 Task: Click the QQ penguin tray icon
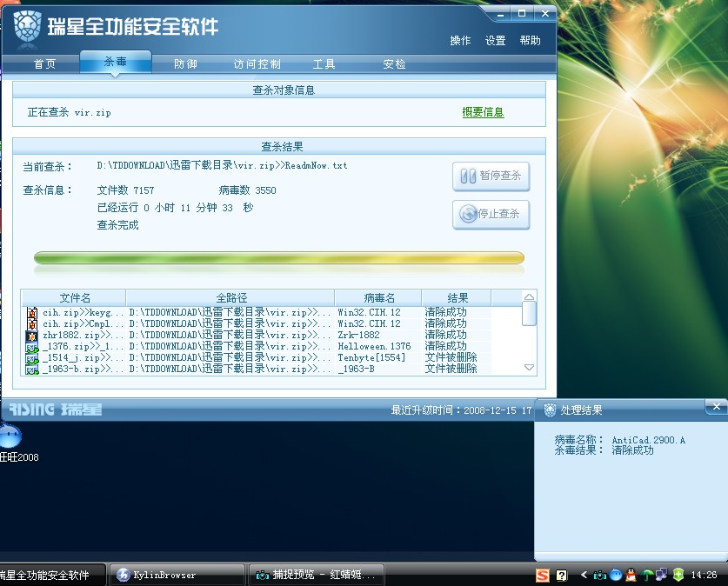(x=631, y=576)
